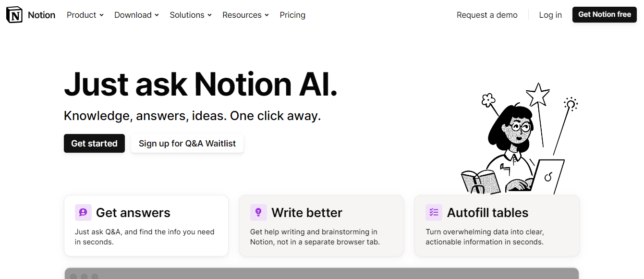644x279 pixels.
Task: Go to the Pricing page
Action: tap(292, 15)
